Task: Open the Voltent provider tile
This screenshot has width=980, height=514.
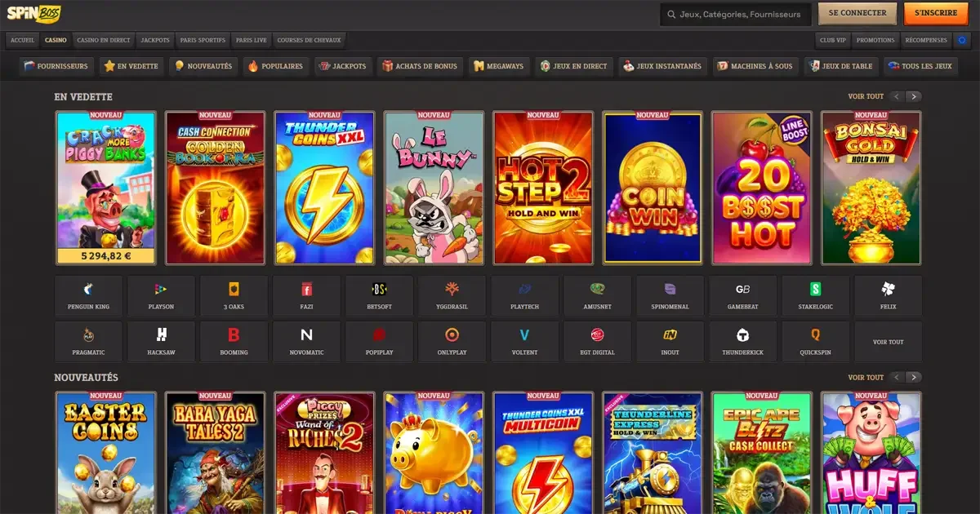Action: pyautogui.click(x=524, y=342)
